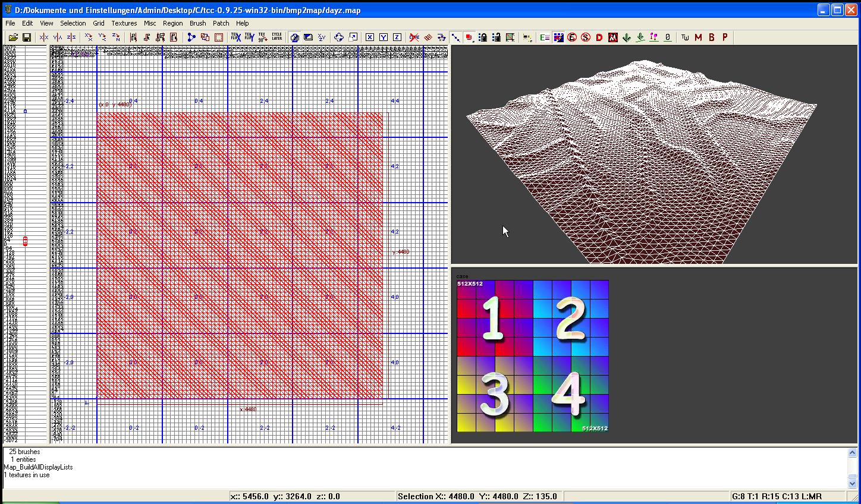Image resolution: width=861 pixels, height=504 pixels.
Task: Click the red marker in Z window
Action: tap(25, 241)
